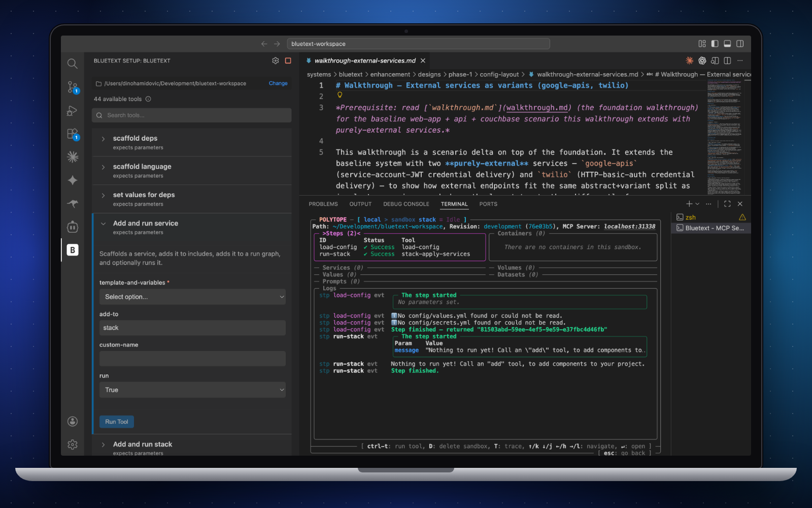Toggle the secondary sidebar visibility
The height and width of the screenshot is (508, 812).
[740, 44]
